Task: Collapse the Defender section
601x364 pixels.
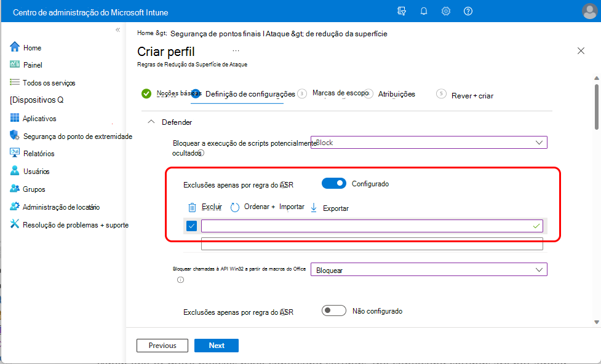Action: click(x=151, y=122)
